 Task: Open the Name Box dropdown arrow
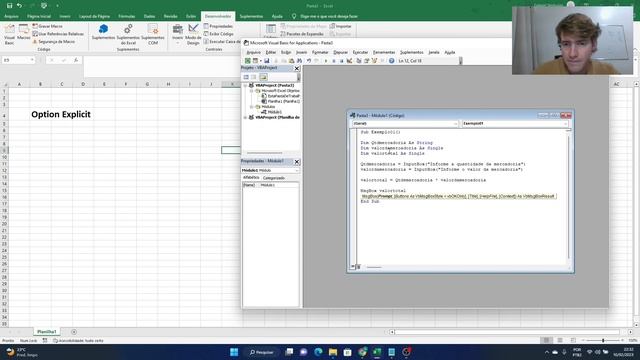(32, 60)
